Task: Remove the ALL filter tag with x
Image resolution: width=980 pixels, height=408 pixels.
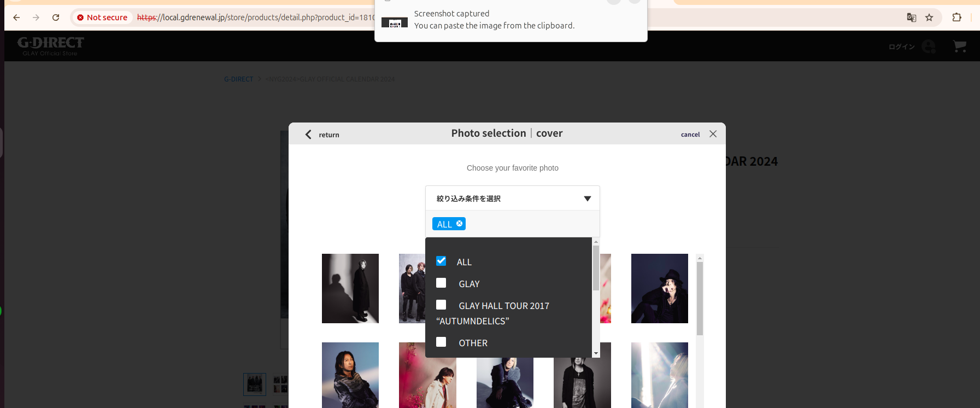Action: coord(460,224)
